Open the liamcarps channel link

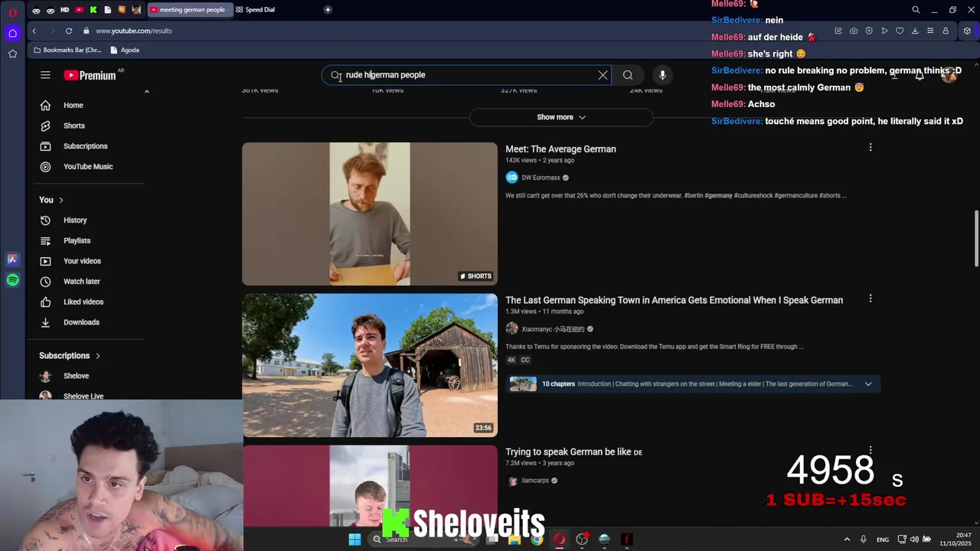pos(535,481)
